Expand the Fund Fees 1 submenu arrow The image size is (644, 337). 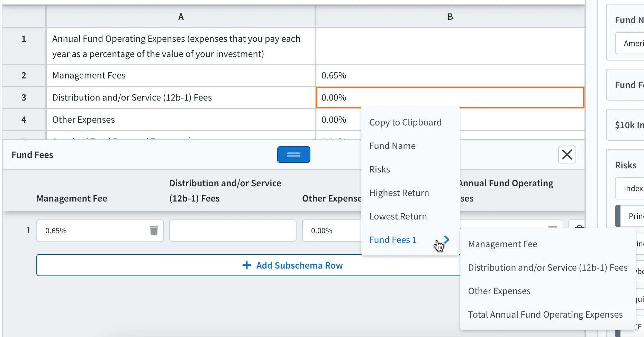pos(446,240)
